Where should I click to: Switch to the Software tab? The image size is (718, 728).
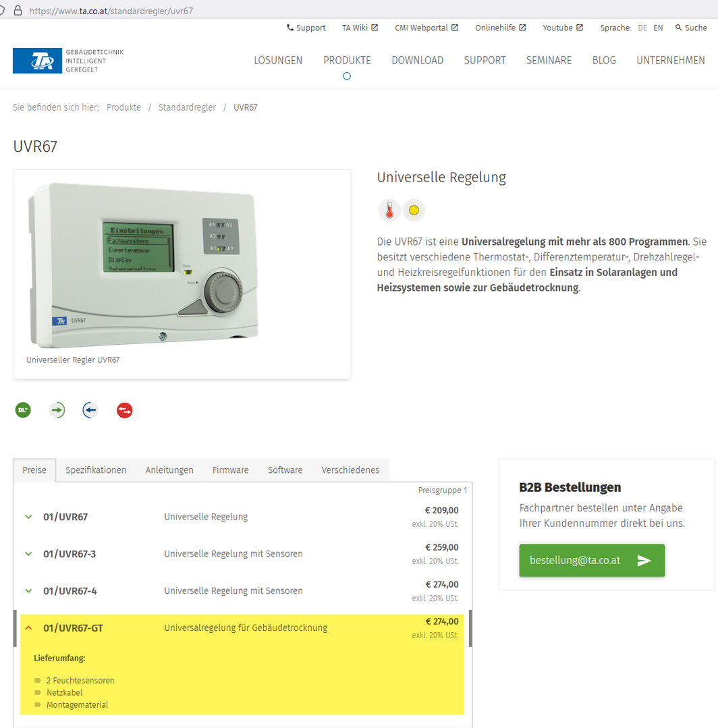point(285,470)
